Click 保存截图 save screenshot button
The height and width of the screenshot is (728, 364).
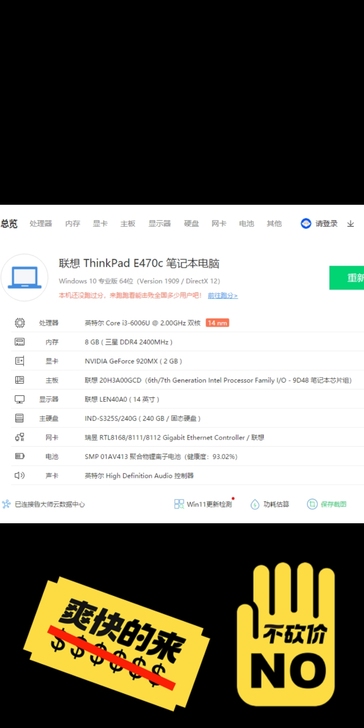coord(333,504)
